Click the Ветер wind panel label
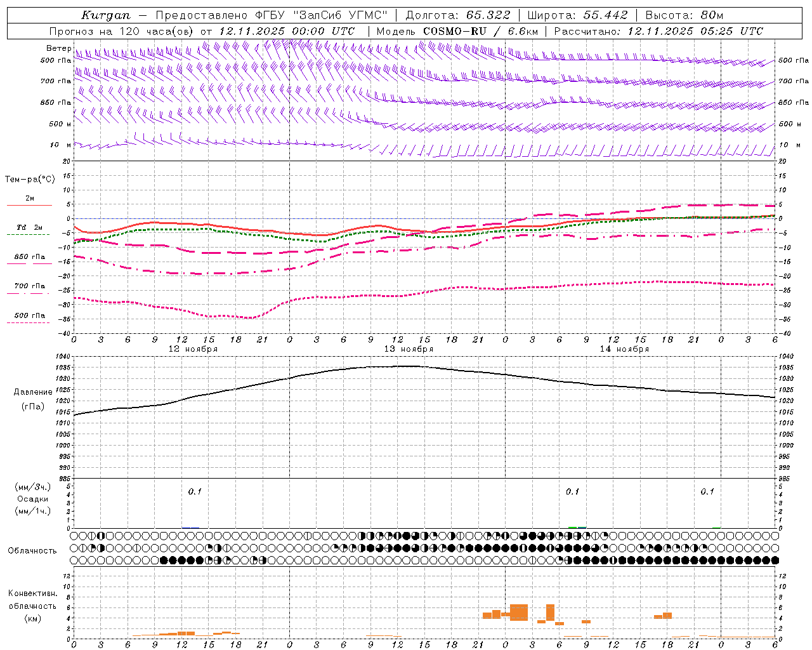 click(59, 48)
